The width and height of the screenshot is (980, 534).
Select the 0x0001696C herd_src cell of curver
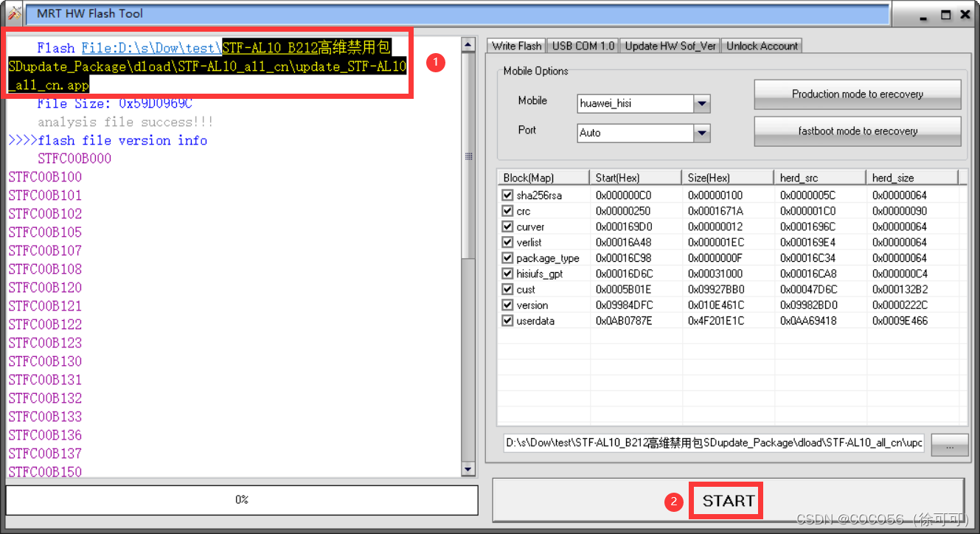[807, 226]
